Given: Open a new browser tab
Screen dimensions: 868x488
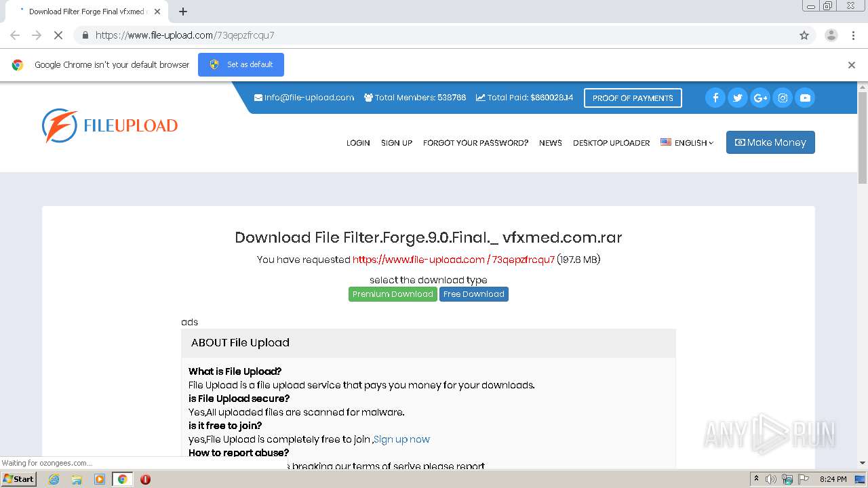Looking at the screenshot, I should 183,12.
